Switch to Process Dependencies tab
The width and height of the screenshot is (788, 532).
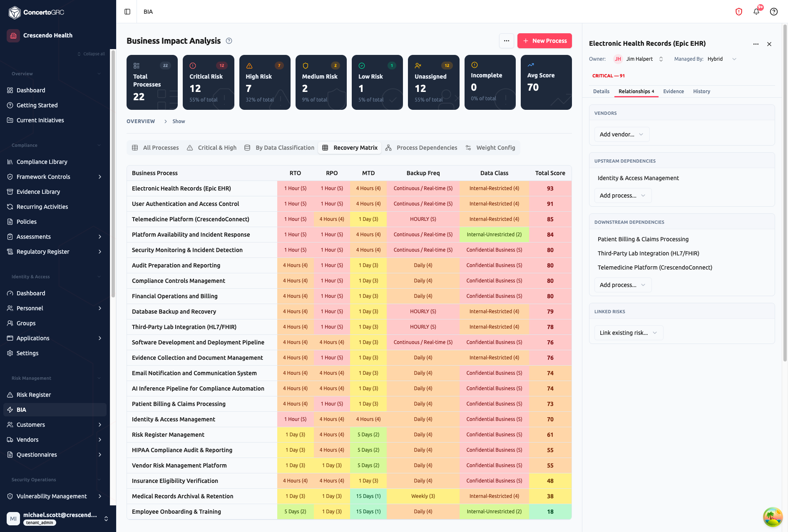pos(421,148)
